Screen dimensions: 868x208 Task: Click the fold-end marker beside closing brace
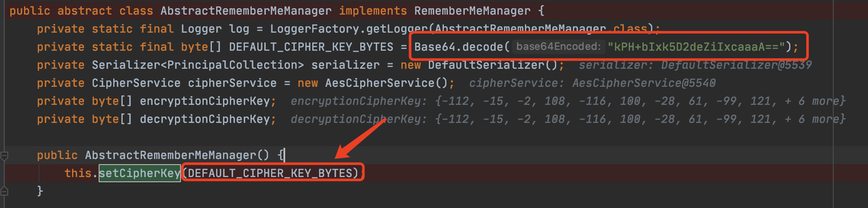[4, 191]
